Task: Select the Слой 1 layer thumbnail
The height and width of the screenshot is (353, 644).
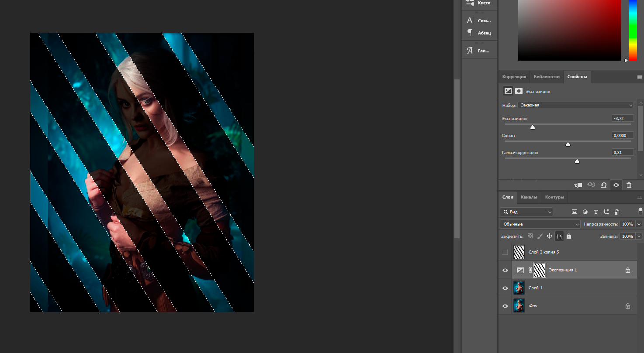Action: point(519,288)
